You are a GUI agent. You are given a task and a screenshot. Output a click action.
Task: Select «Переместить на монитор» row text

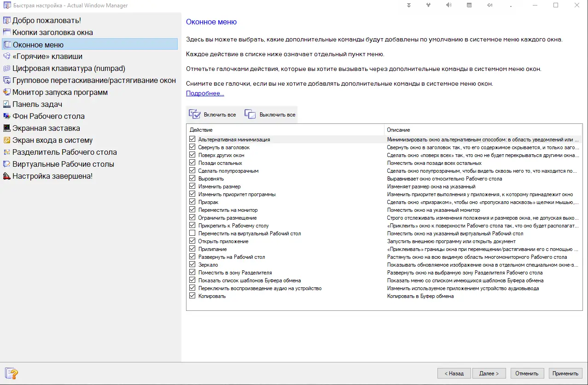pos(228,210)
